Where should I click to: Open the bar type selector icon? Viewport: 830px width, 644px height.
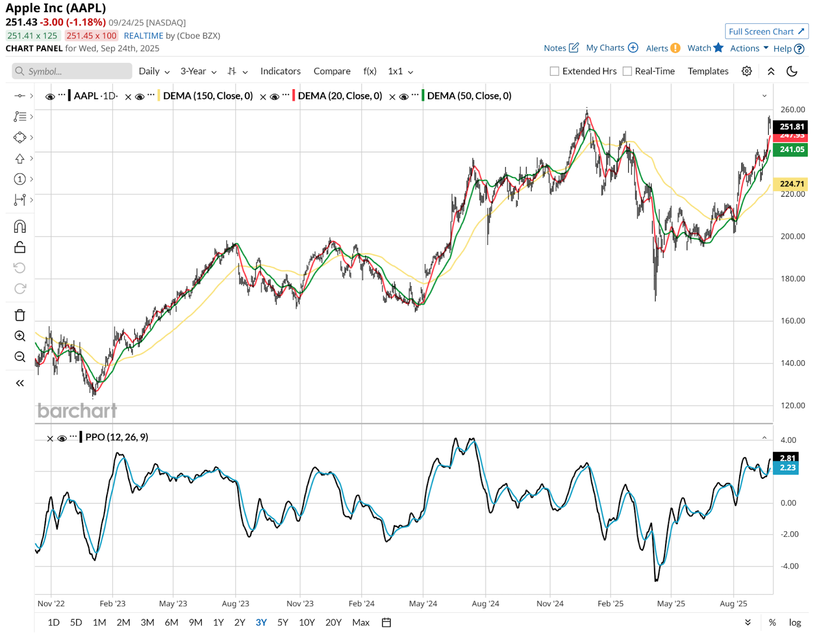(x=232, y=71)
